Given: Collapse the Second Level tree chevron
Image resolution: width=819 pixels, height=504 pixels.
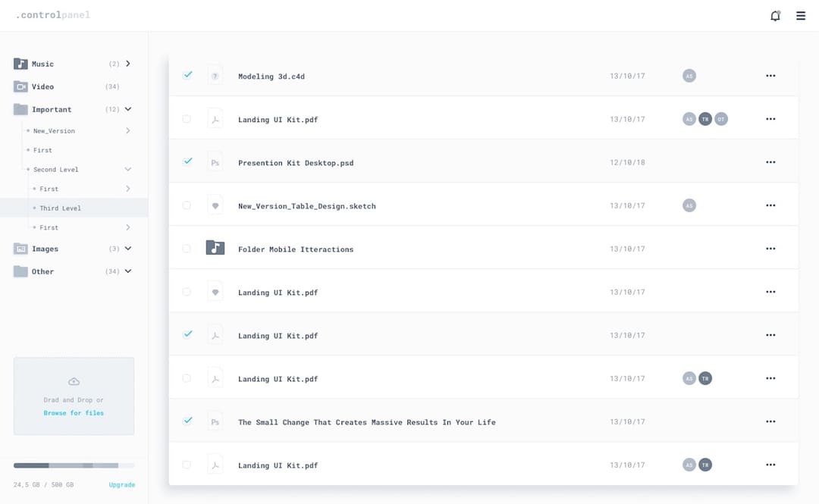Looking at the screenshot, I should pos(127,168).
